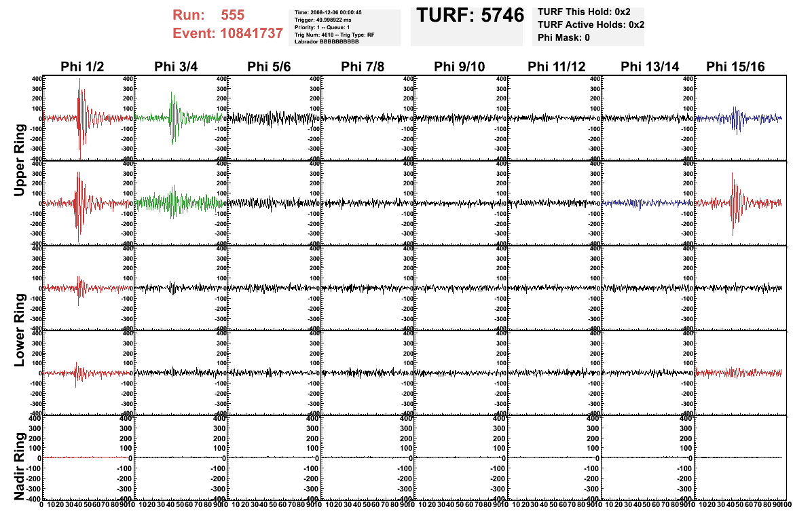Viewport: 812px width, 524px height.
Task: Select the Lower Ring row label
Action: (x=20, y=330)
